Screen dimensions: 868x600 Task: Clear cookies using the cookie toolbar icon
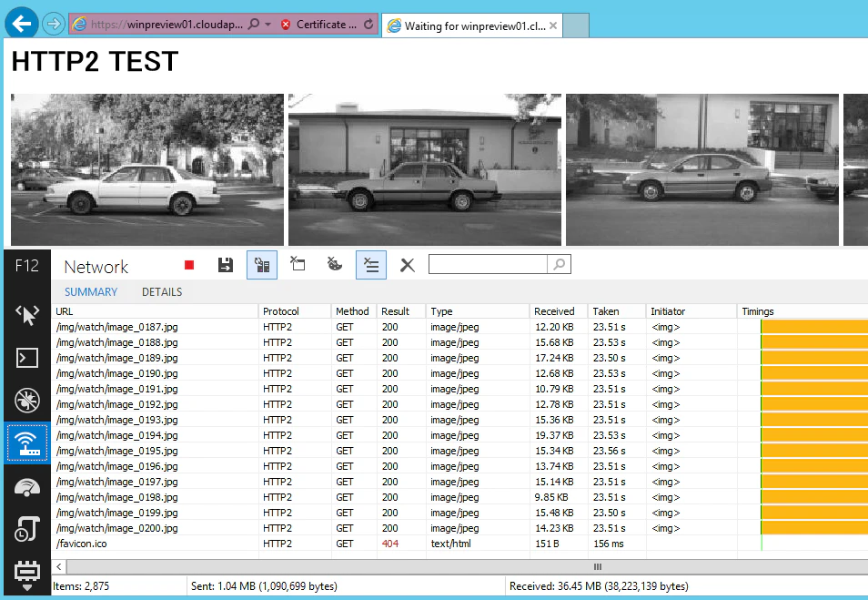pos(334,264)
